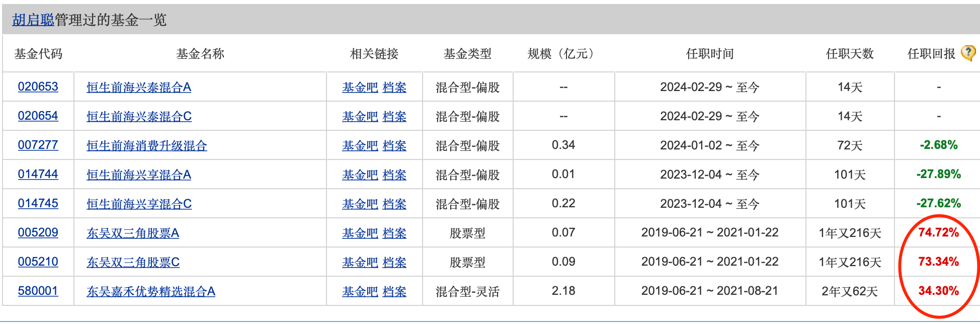Viewport: 980px width, 324px height.
Task: Open fund code 007277 link
Action: click(x=38, y=145)
